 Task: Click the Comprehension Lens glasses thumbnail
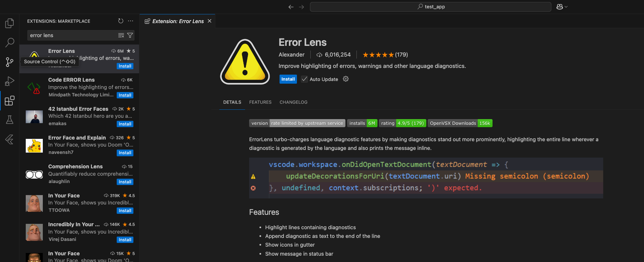pos(34,174)
